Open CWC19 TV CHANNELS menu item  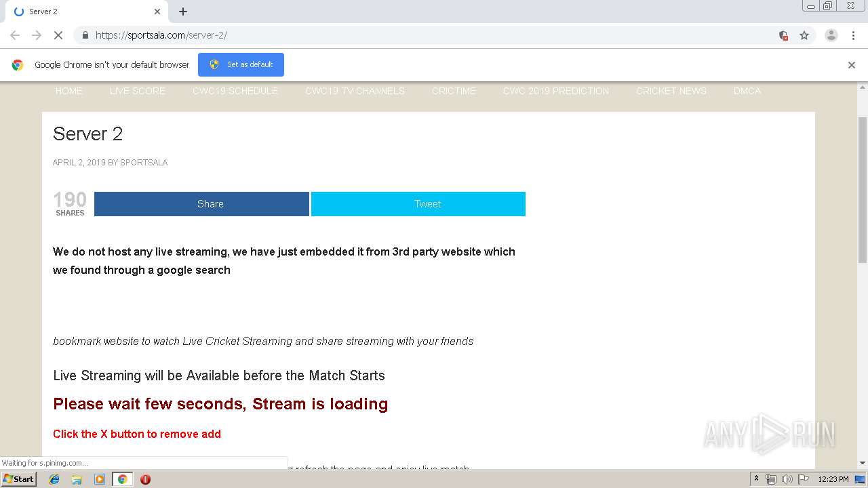(355, 91)
